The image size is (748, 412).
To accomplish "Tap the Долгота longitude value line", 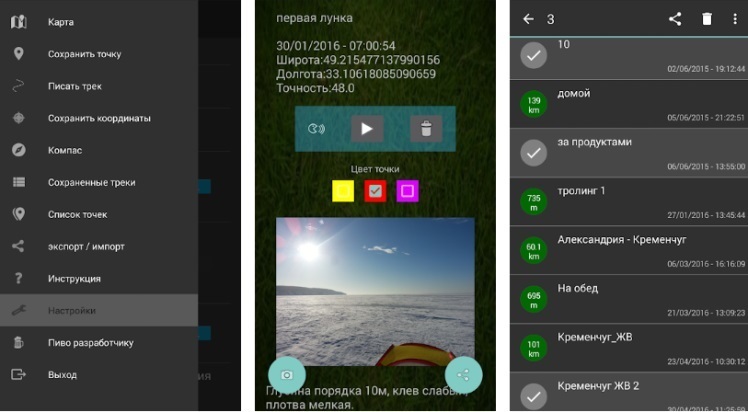I will [x=356, y=74].
